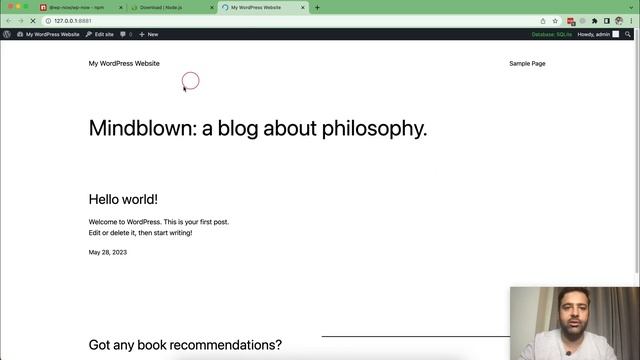This screenshot has width=640, height=360.
Task: Click the webcam video overlay thumbnail
Action: [575, 323]
